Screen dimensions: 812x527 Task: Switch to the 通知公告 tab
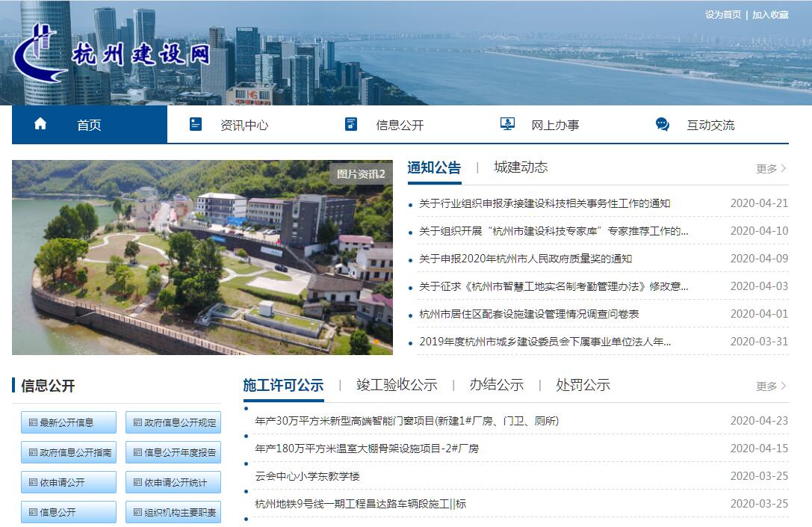pos(434,168)
